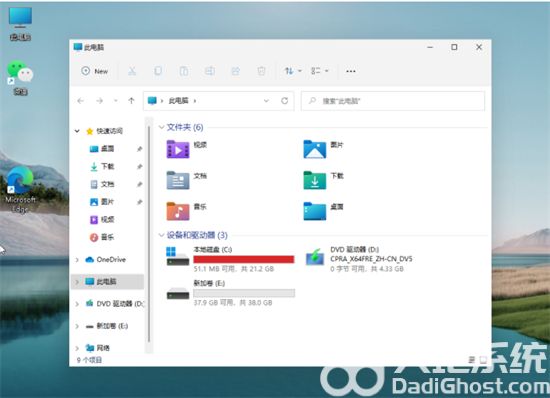
Task: Expand the sidebar DVD 驱动器 (D:) chevron
Action: pos(77,304)
